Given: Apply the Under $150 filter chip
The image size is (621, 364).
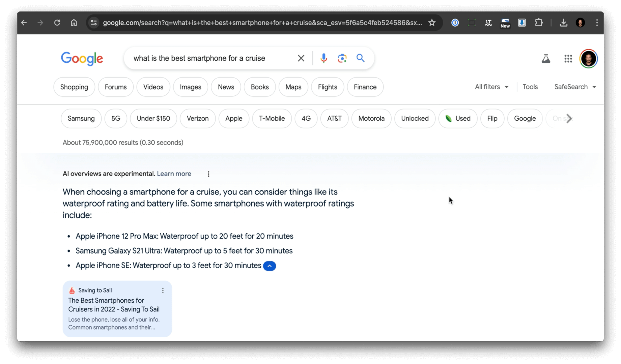Looking at the screenshot, I should click(x=153, y=119).
